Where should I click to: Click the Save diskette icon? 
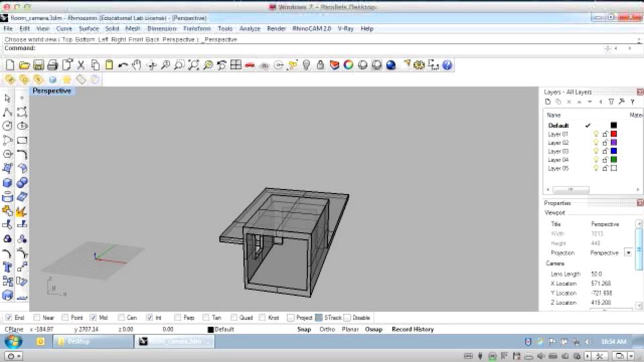[38, 65]
